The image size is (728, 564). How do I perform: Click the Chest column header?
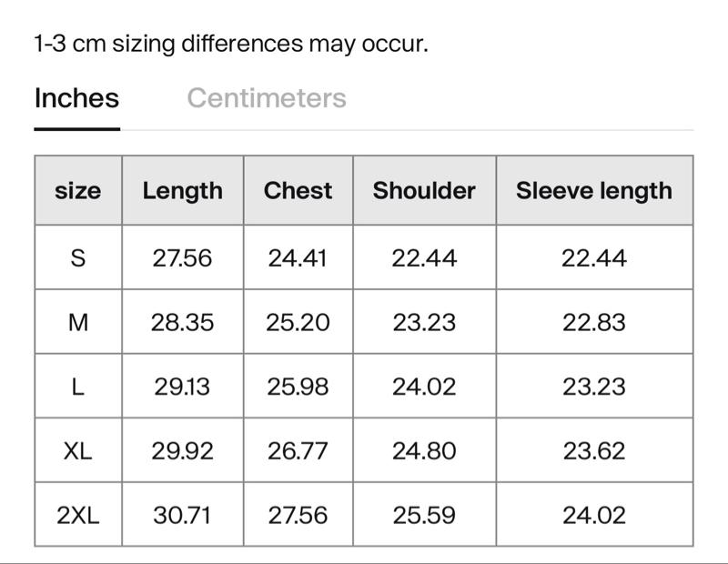(298, 190)
